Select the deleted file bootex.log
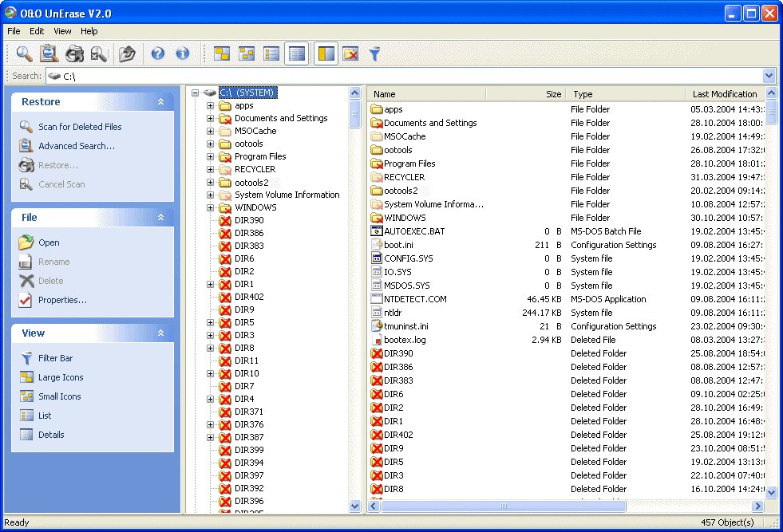The image size is (783, 532). coord(405,340)
